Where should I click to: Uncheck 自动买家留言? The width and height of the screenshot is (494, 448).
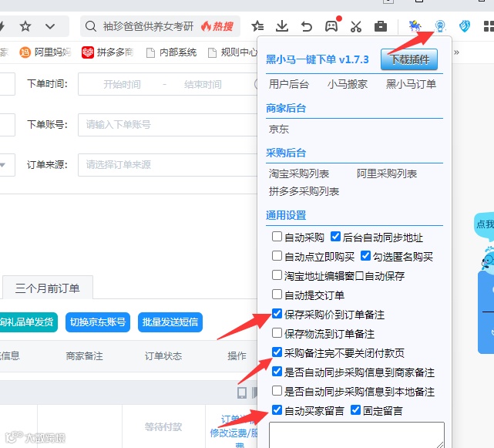point(277,410)
